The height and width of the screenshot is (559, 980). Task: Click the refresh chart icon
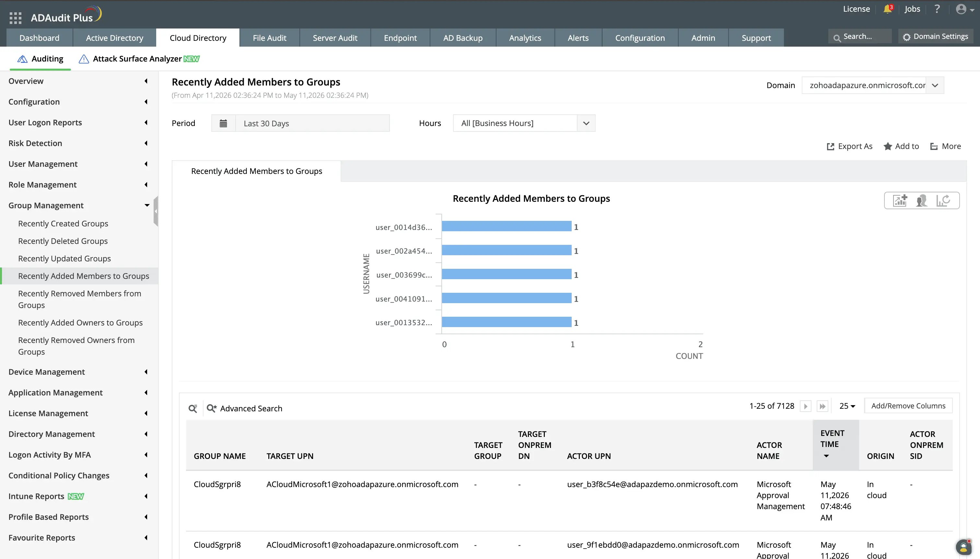[943, 200]
